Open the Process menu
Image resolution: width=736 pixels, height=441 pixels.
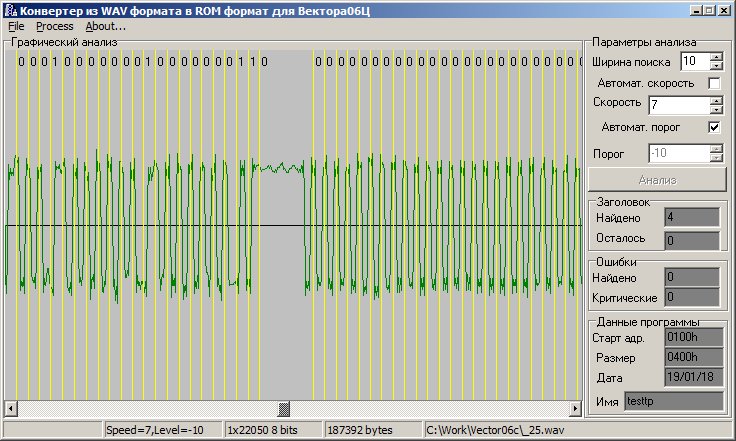tap(54, 26)
